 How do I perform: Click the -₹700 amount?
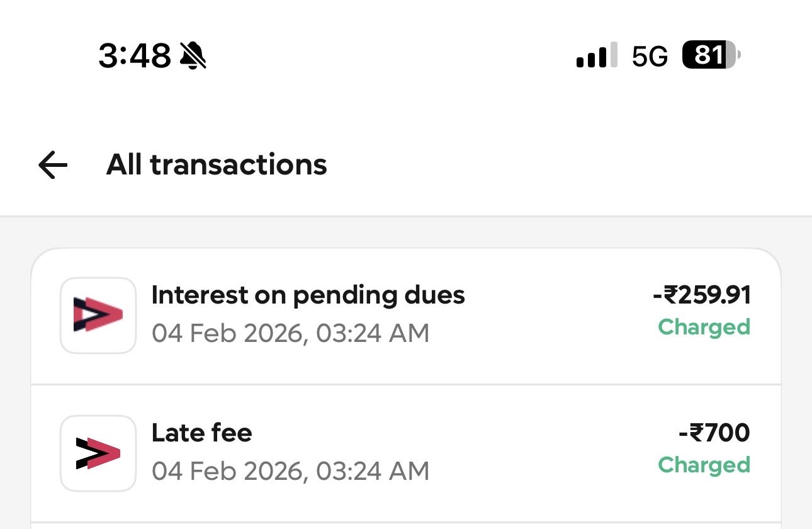point(714,433)
